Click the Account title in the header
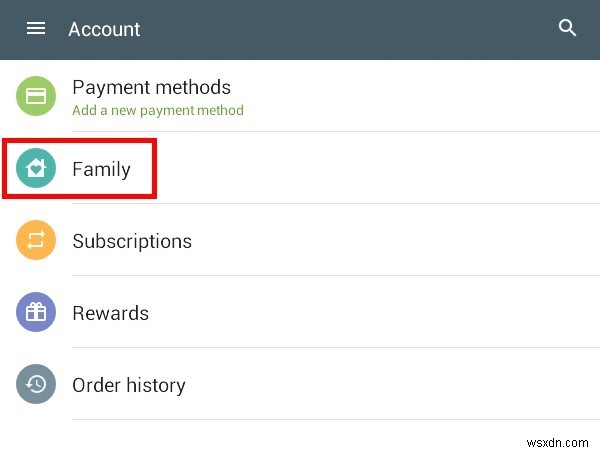Viewport: 600px width, 453px height. 104,29
